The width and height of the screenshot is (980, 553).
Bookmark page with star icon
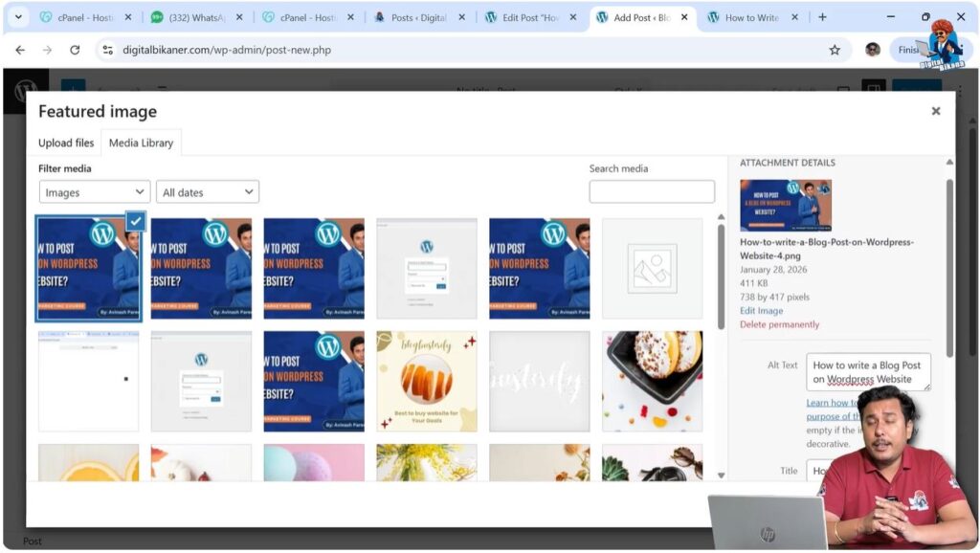[x=834, y=50]
